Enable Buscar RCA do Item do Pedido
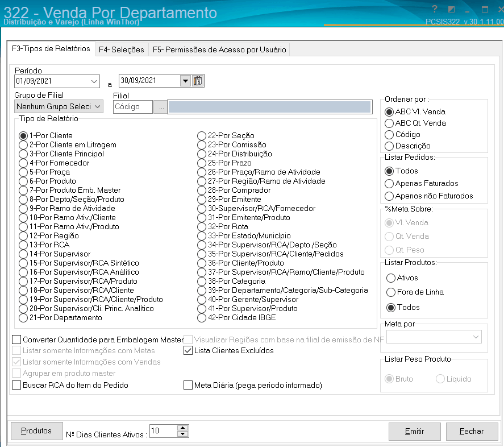The width and height of the screenshot is (504, 447). tap(16, 385)
